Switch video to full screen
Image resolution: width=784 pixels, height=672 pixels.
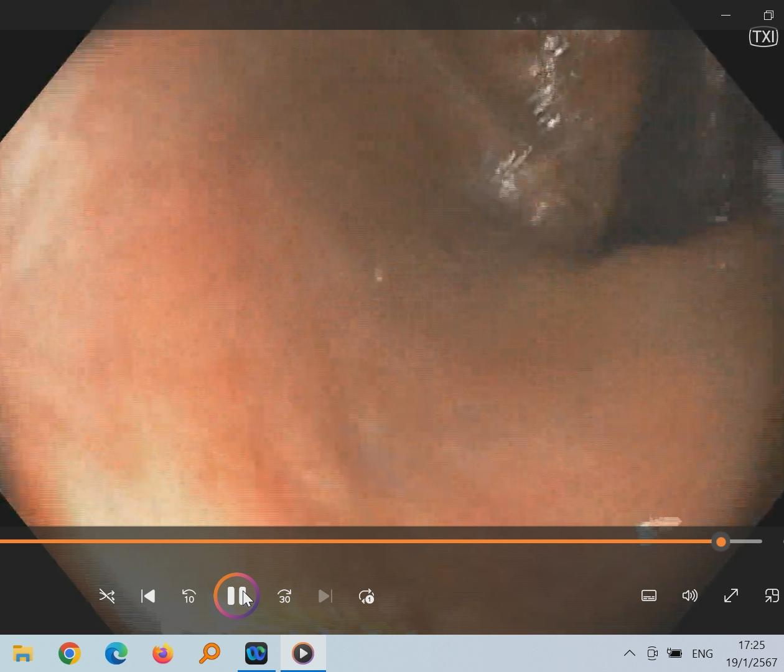(731, 595)
